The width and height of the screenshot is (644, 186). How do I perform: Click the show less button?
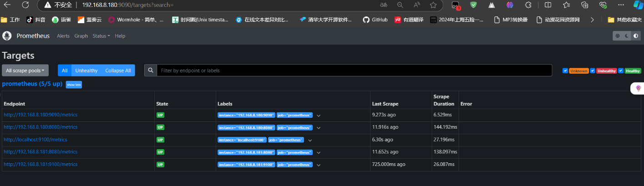[74, 85]
